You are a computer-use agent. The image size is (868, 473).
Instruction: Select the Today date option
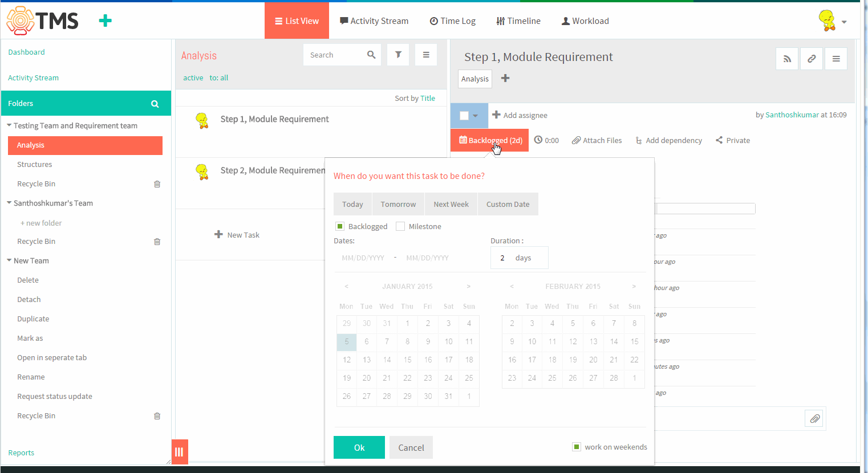tap(352, 204)
